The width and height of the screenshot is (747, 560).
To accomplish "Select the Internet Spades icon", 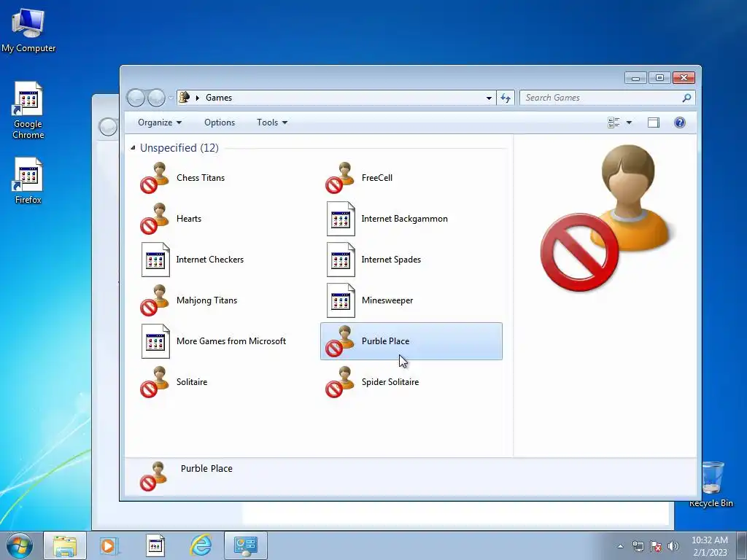I will point(341,260).
